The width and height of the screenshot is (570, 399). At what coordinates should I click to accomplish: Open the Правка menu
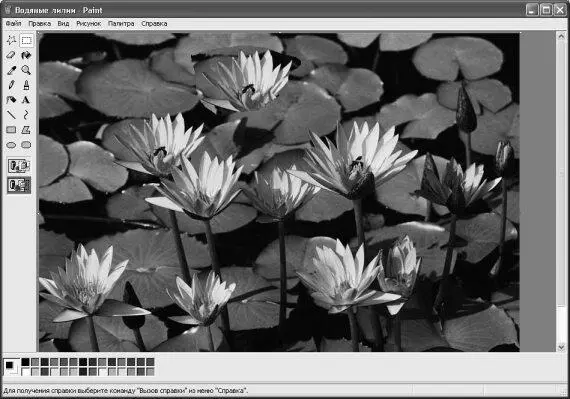40,24
